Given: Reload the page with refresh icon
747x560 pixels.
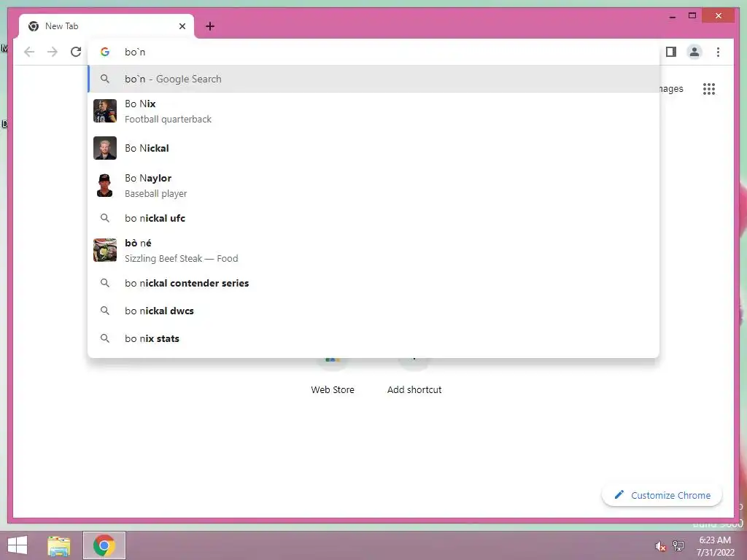Looking at the screenshot, I should pos(76,52).
